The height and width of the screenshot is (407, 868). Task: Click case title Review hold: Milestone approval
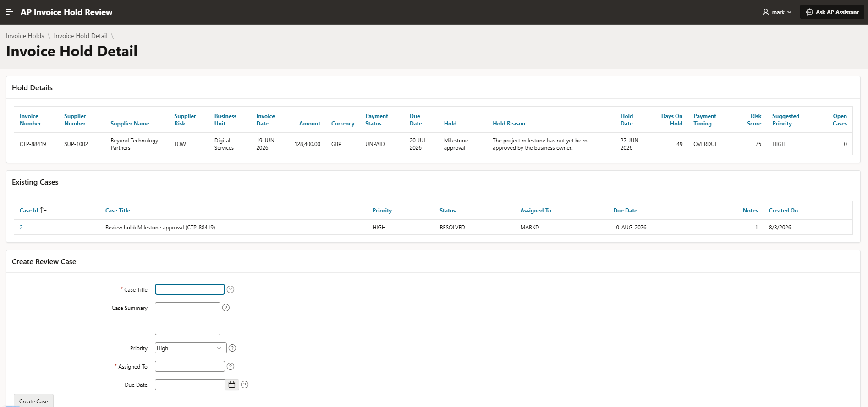(160, 228)
